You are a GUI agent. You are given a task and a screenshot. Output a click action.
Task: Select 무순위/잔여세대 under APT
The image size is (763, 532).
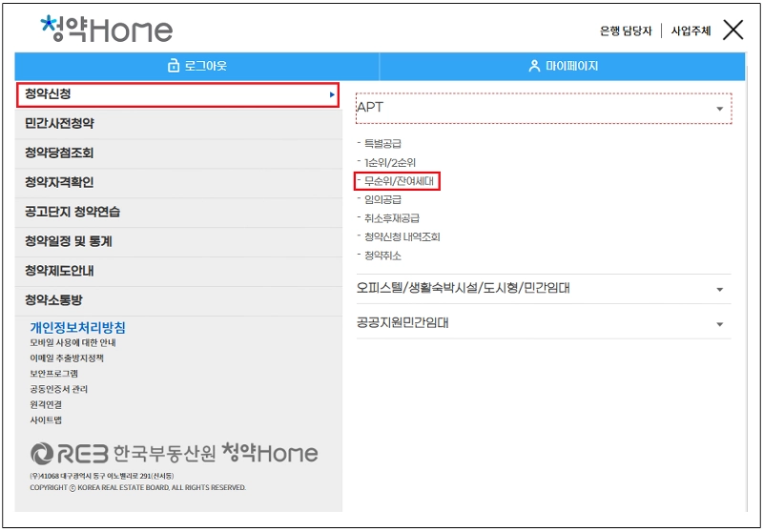(x=399, y=181)
